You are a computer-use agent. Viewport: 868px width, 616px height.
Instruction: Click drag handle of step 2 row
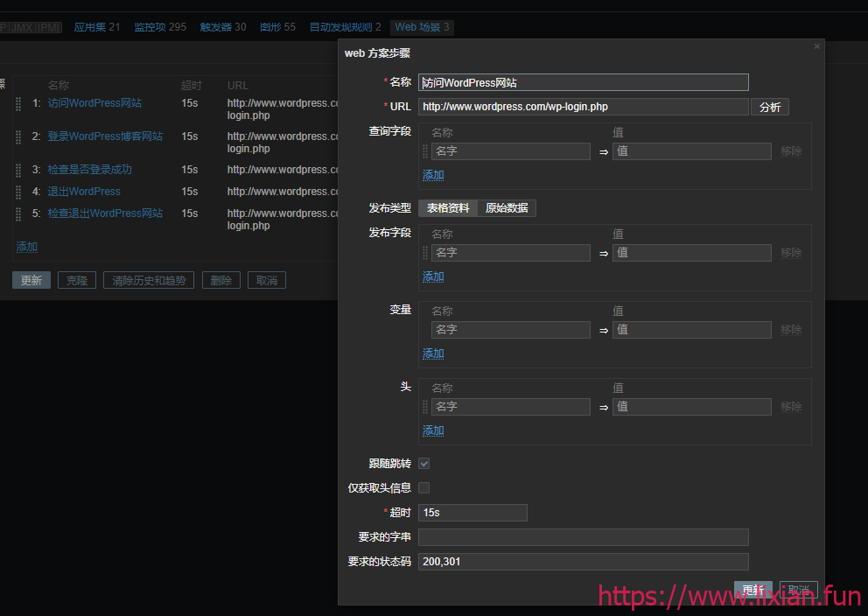(x=18, y=136)
